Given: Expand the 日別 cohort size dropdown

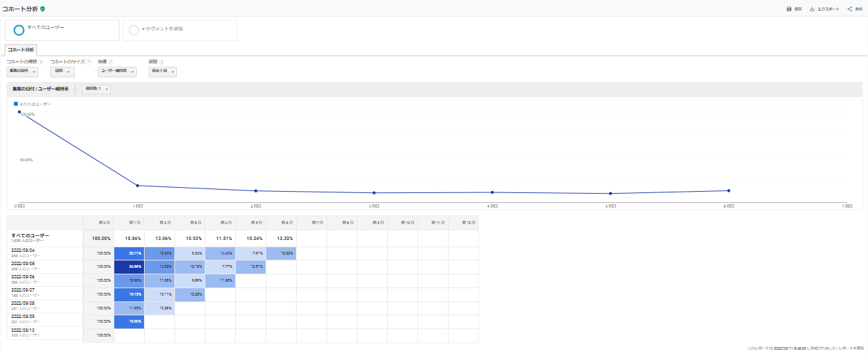Looking at the screenshot, I should pyautogui.click(x=61, y=71).
